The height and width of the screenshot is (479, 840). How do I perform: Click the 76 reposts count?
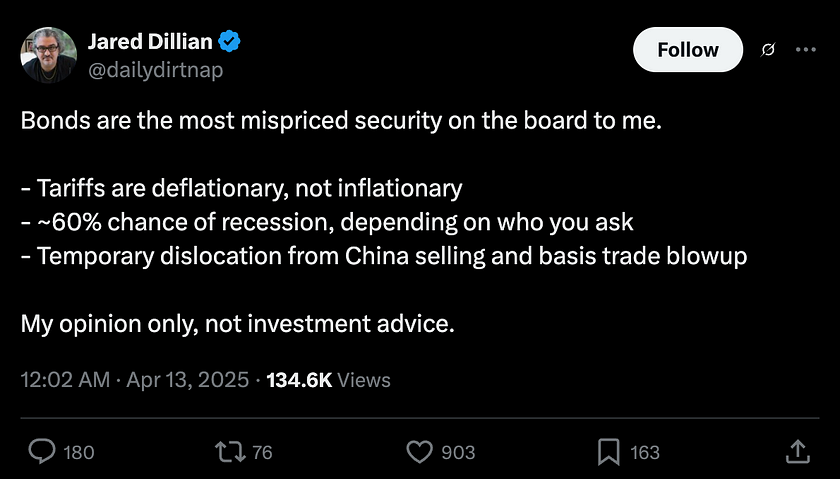coord(262,453)
